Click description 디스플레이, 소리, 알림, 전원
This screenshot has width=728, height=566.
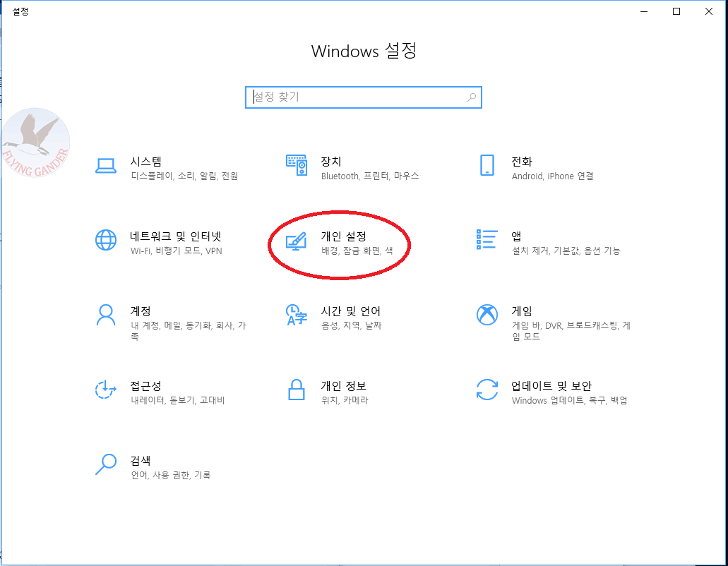185,176
